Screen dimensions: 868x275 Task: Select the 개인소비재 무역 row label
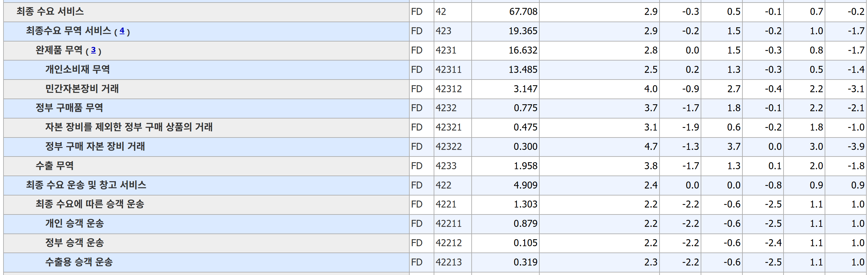[77, 69]
